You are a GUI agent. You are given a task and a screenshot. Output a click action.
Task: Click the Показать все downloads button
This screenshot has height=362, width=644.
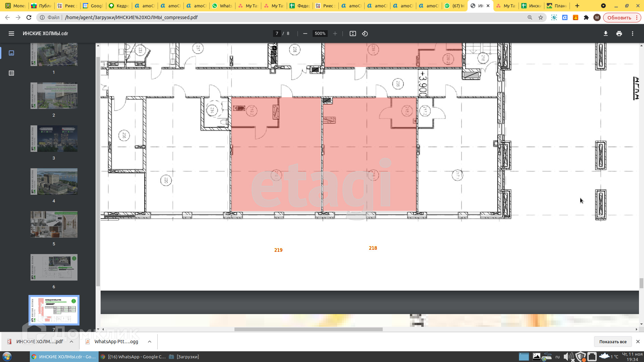point(612,342)
